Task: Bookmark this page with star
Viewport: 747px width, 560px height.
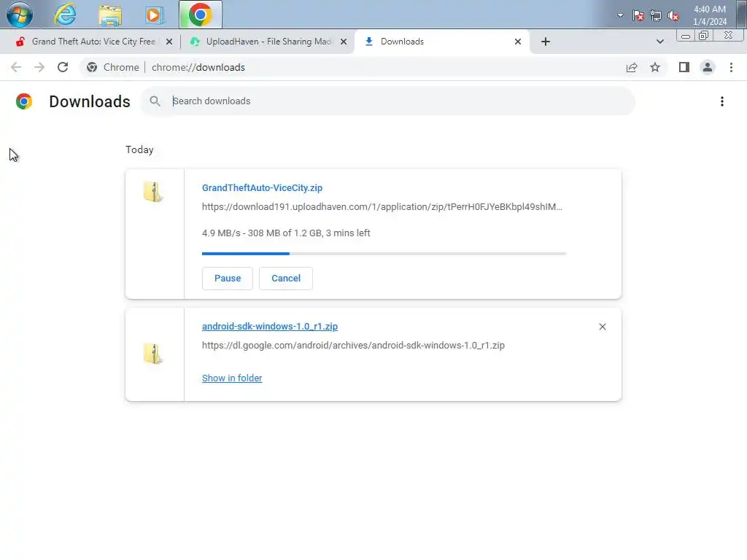Action: coord(655,67)
